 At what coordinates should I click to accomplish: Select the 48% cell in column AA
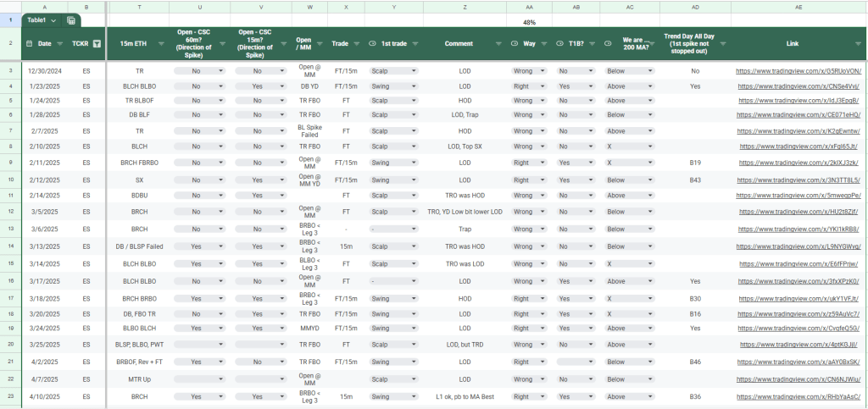[529, 22]
